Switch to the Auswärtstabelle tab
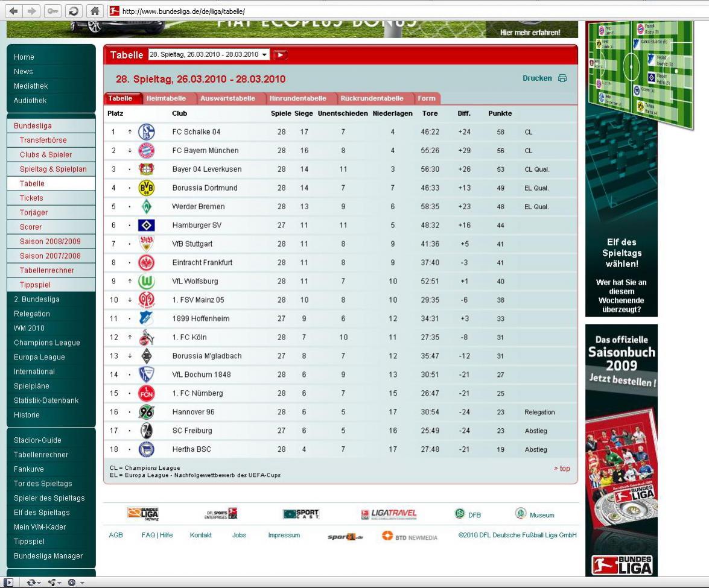709x588 pixels. [227, 98]
